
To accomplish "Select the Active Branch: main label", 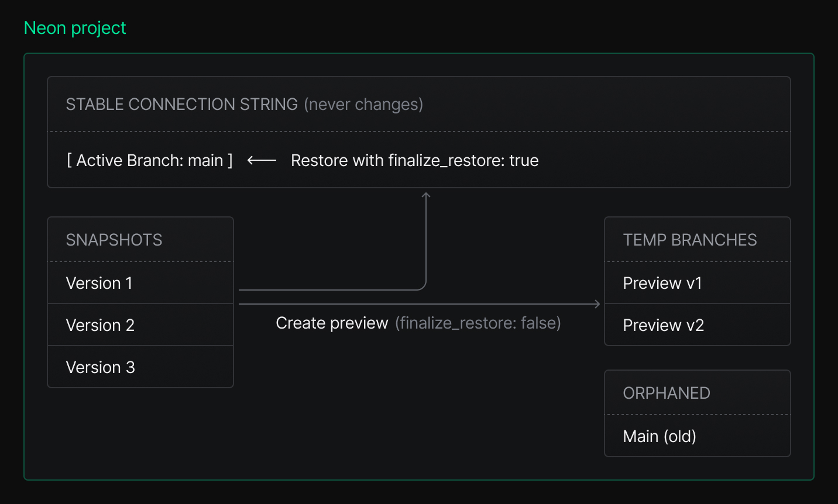I will [x=150, y=160].
